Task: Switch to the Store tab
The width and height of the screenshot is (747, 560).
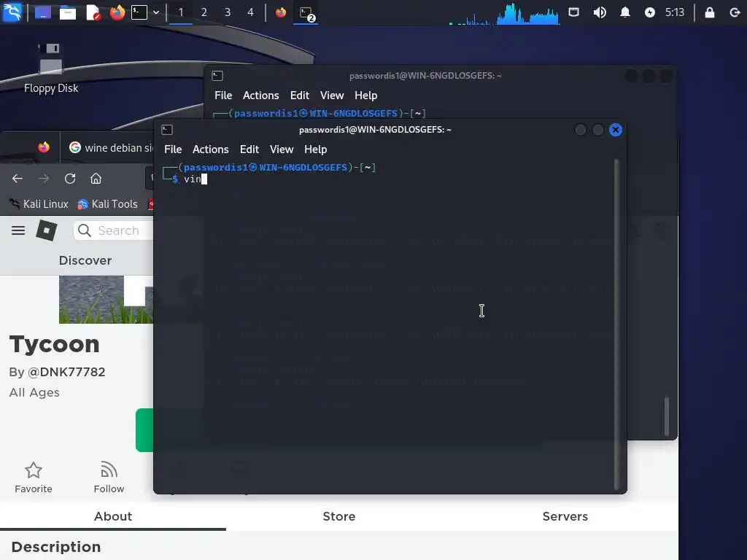Action: pos(338,517)
